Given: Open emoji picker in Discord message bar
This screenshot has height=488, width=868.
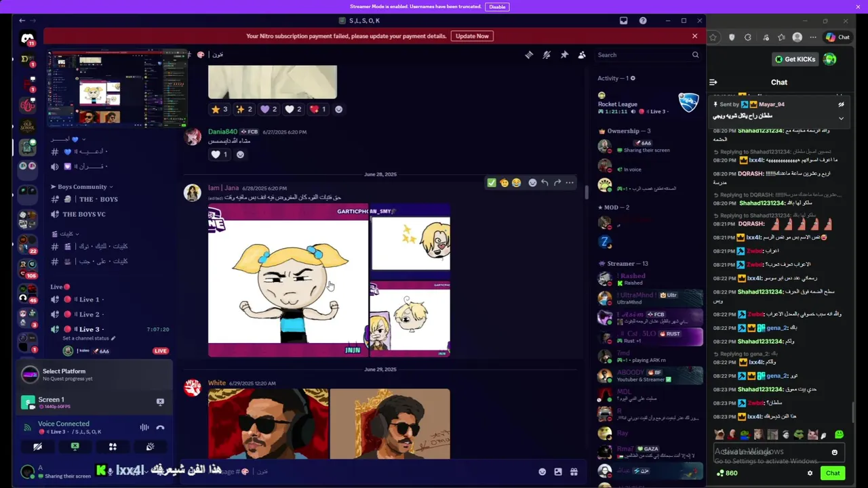Looking at the screenshot, I should click(x=542, y=472).
